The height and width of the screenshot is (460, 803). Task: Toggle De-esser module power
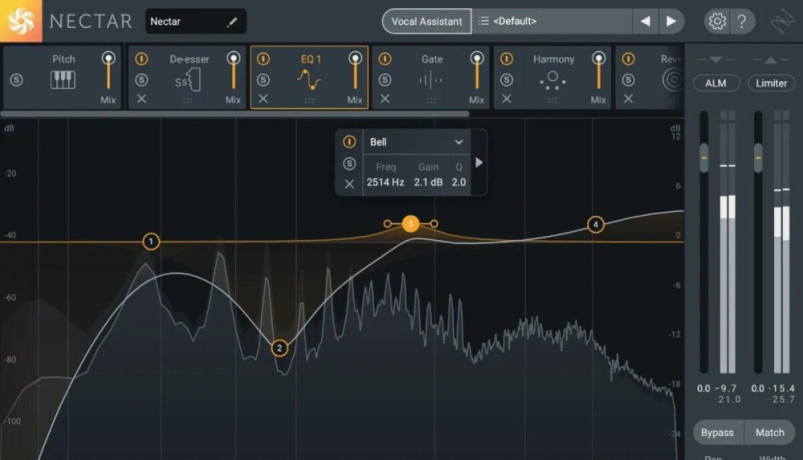tap(142, 59)
